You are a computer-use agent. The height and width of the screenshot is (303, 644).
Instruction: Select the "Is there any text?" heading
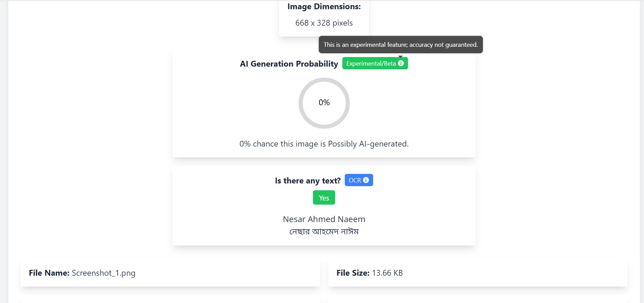pos(308,181)
